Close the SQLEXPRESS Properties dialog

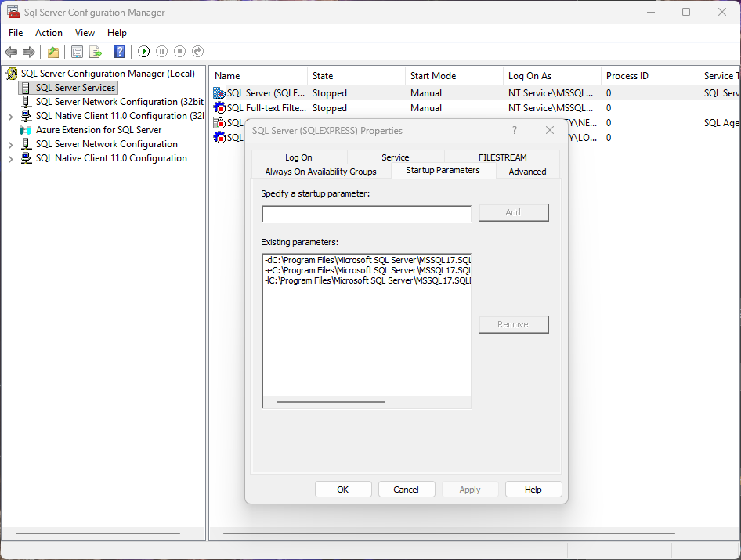pyautogui.click(x=550, y=130)
